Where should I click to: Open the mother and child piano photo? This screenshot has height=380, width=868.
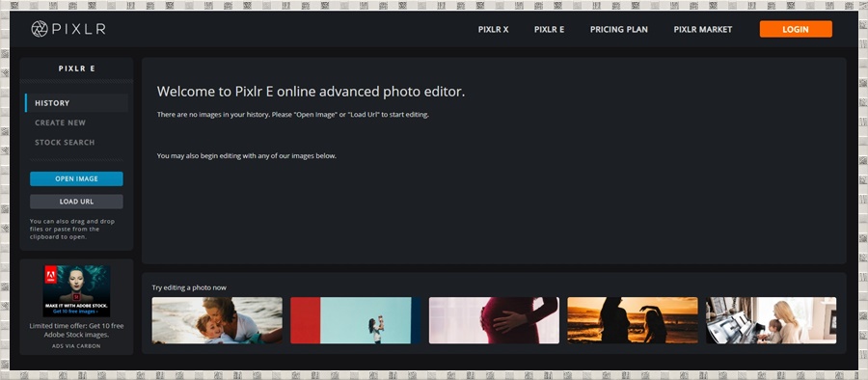772,320
